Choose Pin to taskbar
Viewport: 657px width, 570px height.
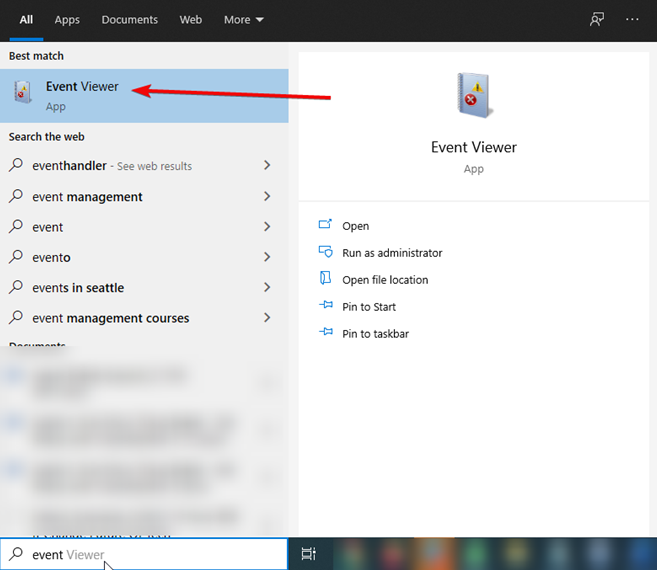click(x=375, y=334)
